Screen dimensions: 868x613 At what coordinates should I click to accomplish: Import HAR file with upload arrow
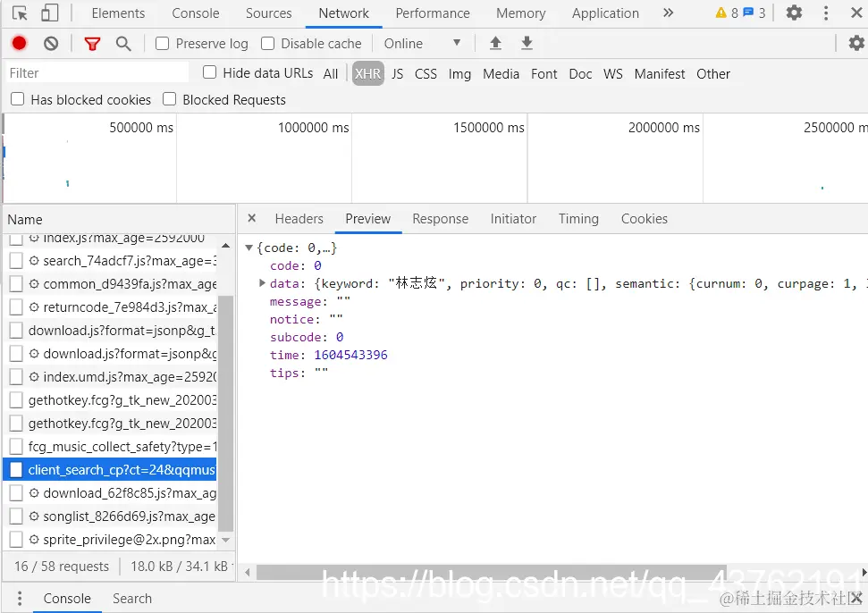point(495,43)
